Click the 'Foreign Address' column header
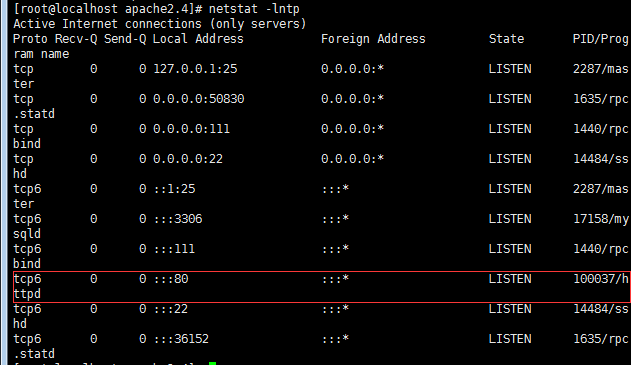Screen dimensions: 631x365 tap(373, 39)
